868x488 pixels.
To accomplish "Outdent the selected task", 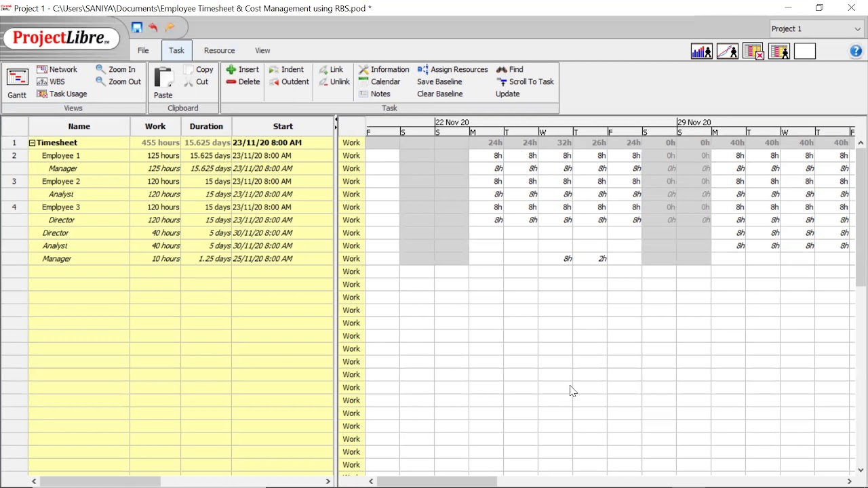I will coord(289,81).
